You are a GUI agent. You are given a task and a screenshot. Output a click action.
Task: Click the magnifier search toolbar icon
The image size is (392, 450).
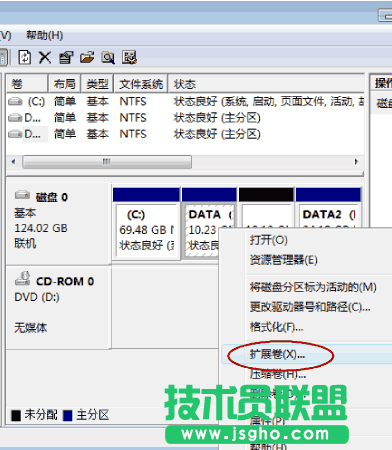[108, 57]
